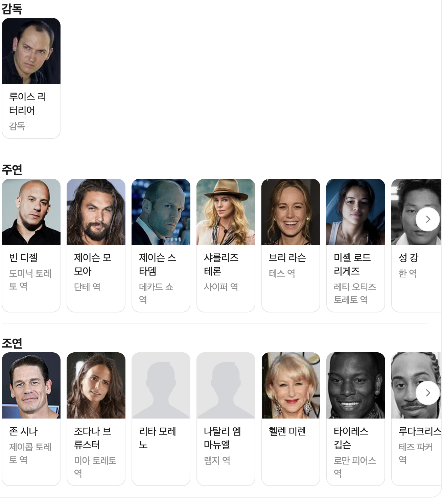Image resolution: width=445 pixels, height=504 pixels.
Task: Click 도미닉 토레토 역 role text
Action: [30, 280]
